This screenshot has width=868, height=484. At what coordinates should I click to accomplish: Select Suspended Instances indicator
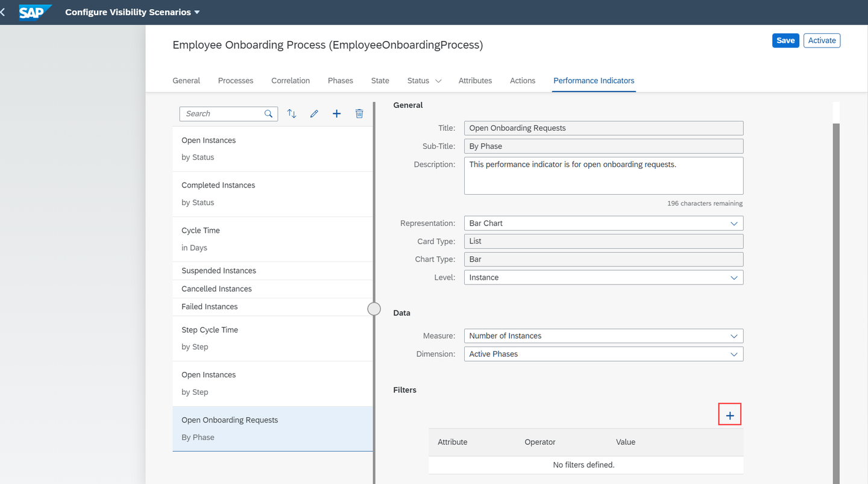[x=272, y=271]
